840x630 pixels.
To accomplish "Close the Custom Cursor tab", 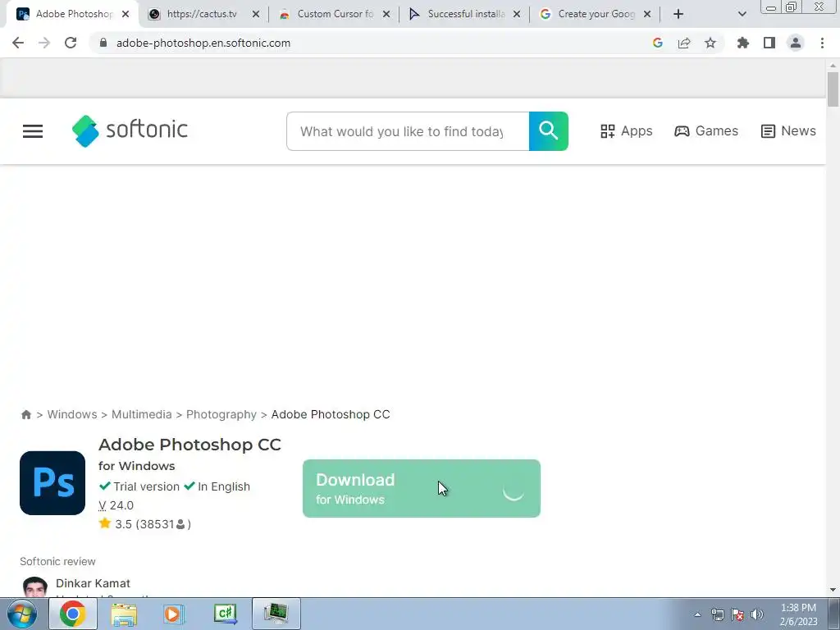I will click(386, 14).
